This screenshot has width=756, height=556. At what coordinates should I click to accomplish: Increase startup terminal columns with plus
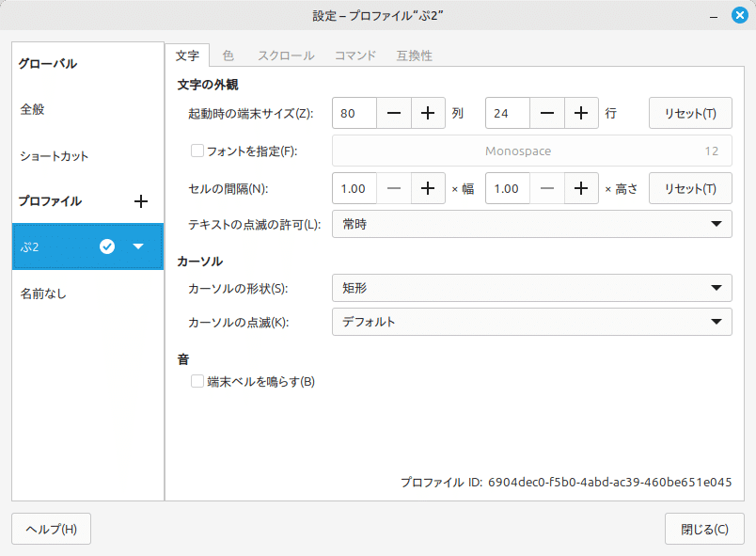(428, 113)
